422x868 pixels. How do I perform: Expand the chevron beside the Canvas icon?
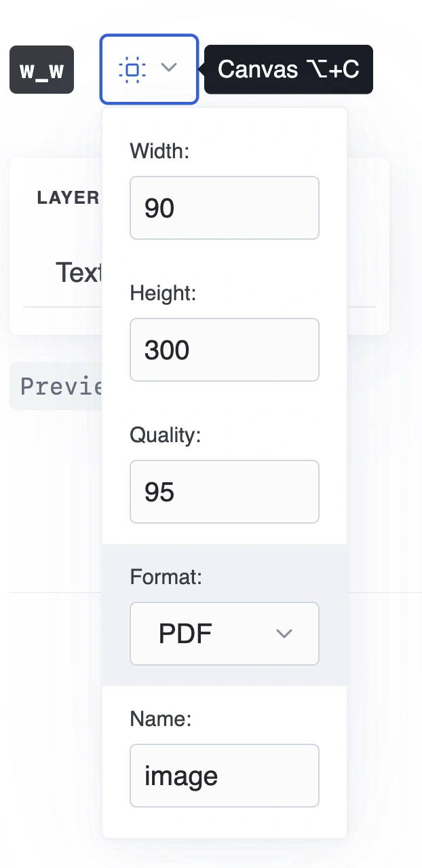[x=168, y=69]
